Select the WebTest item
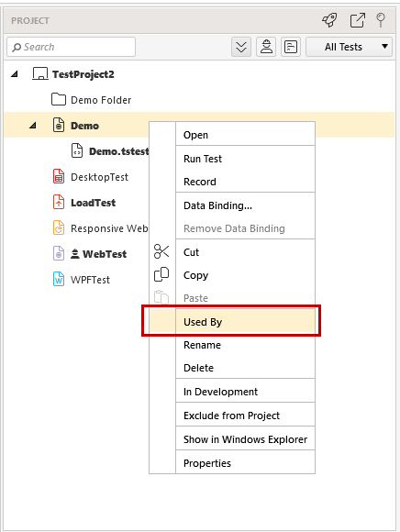 105,254
